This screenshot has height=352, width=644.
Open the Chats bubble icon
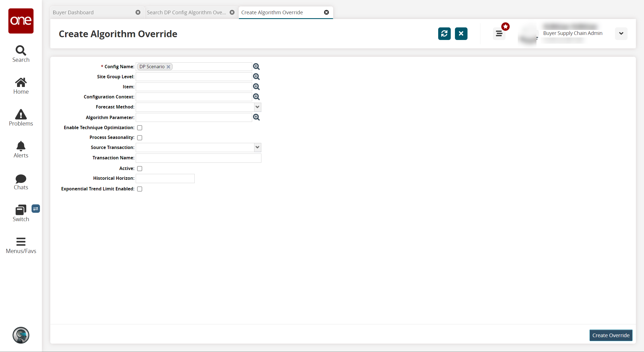21,182
